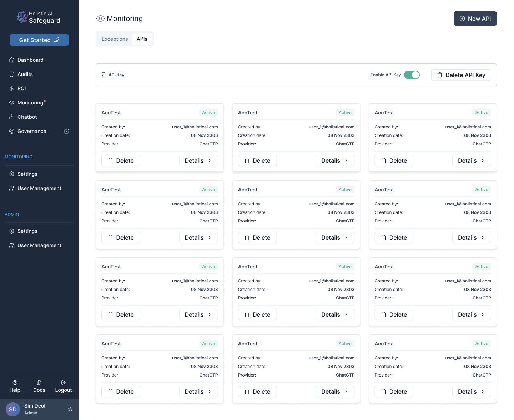Click the New API button
Screen dimensions: 514x420
coord(475,19)
